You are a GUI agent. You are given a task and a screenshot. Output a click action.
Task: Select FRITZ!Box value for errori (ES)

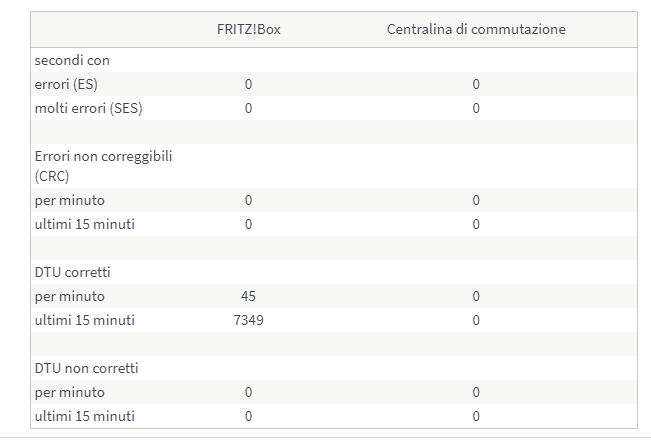(x=248, y=84)
